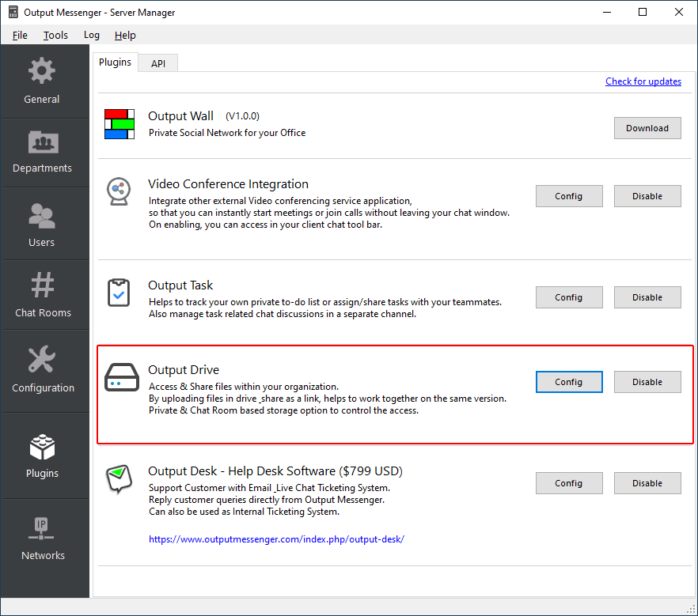Screen dimensions: 698x616
Task: Disable the Output Task plugin
Action: tap(647, 297)
